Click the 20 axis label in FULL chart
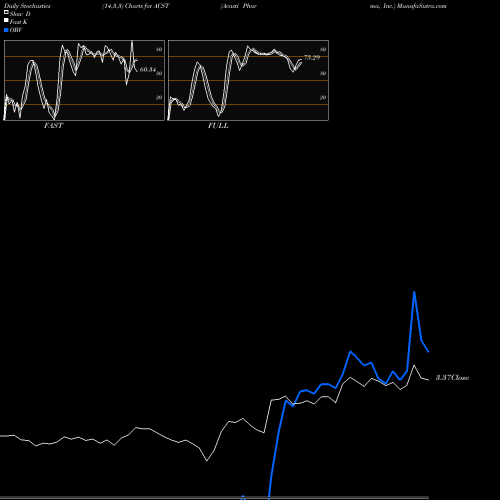 coord(323,97)
